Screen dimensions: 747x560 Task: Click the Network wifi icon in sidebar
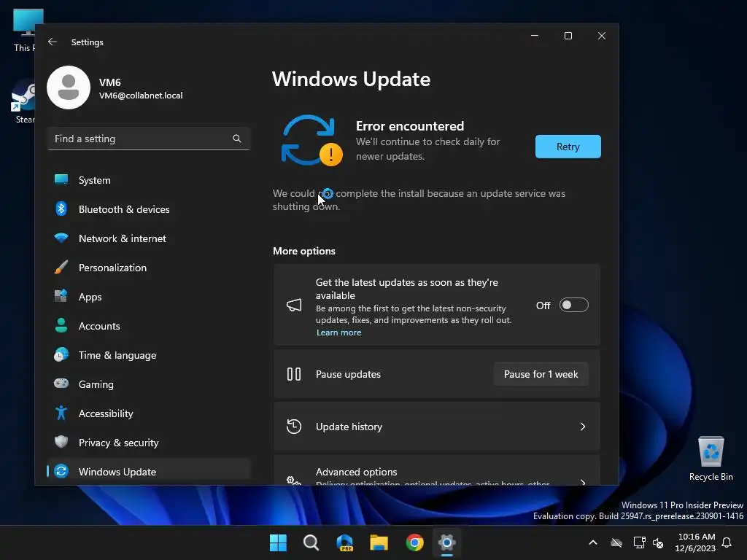point(61,238)
